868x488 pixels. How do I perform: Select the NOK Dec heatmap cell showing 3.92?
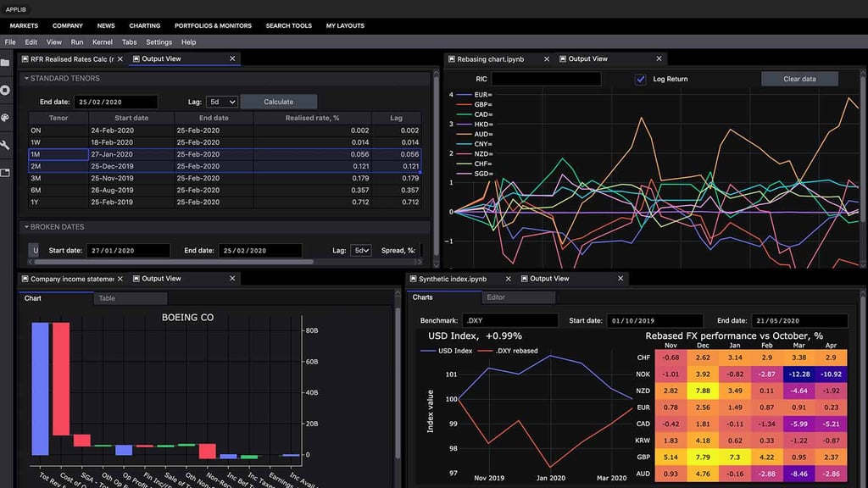point(702,374)
